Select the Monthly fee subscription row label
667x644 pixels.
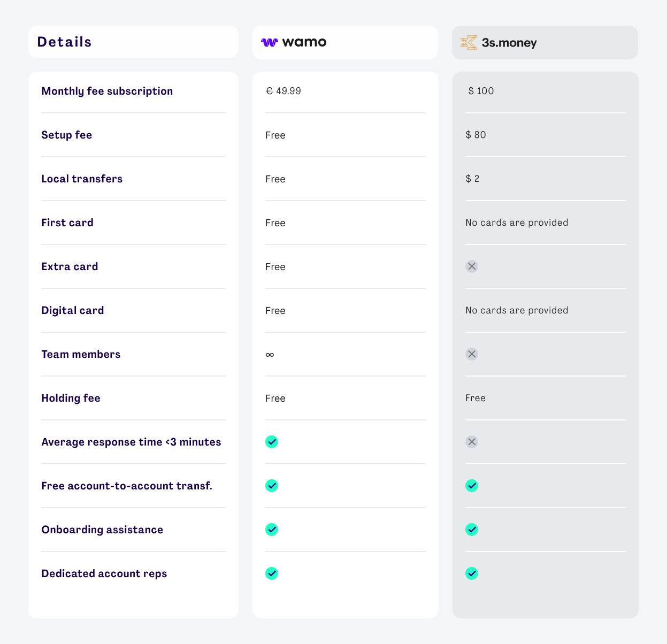click(107, 91)
